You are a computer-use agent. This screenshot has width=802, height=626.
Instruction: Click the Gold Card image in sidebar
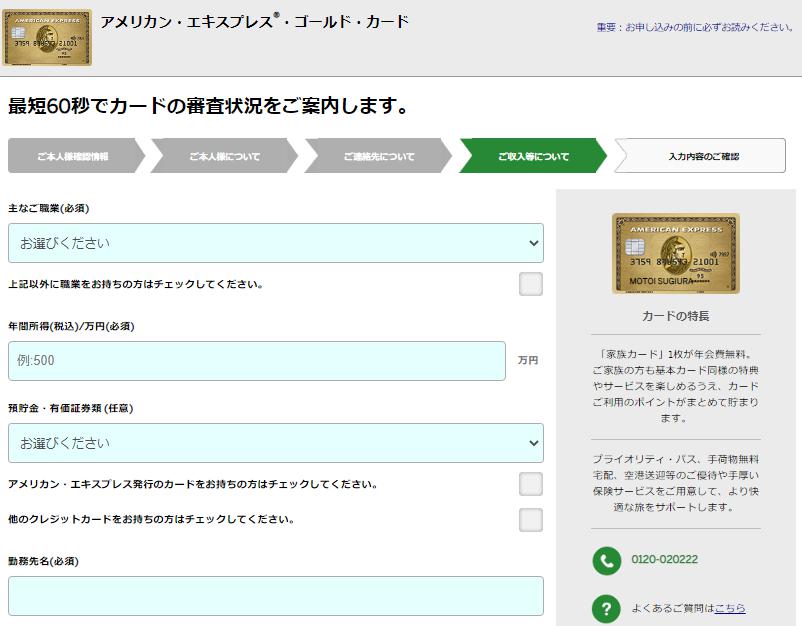(x=675, y=253)
